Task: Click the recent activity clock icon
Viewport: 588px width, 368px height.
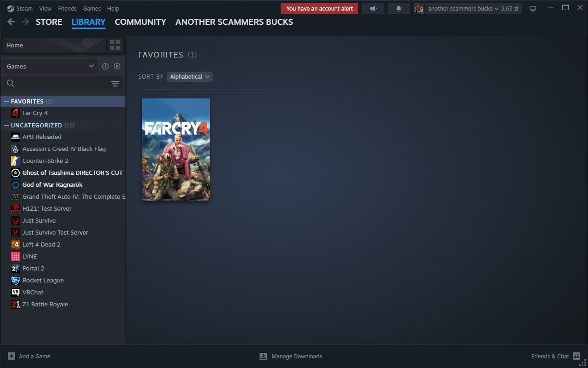Action: pos(105,66)
